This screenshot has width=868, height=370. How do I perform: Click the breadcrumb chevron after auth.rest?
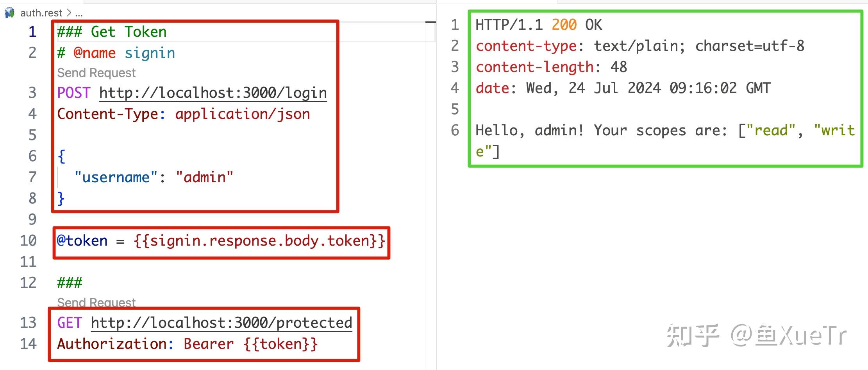[69, 13]
